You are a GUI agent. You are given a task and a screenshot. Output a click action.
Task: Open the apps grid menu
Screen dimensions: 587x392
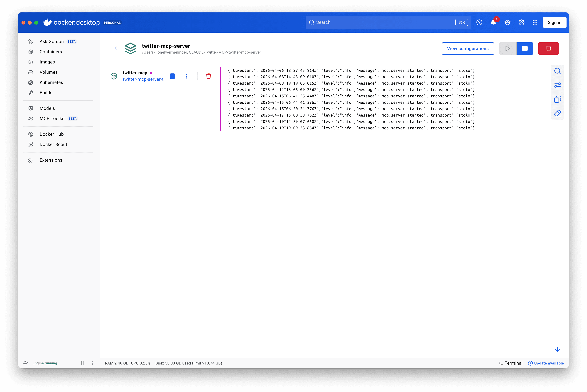pos(535,23)
